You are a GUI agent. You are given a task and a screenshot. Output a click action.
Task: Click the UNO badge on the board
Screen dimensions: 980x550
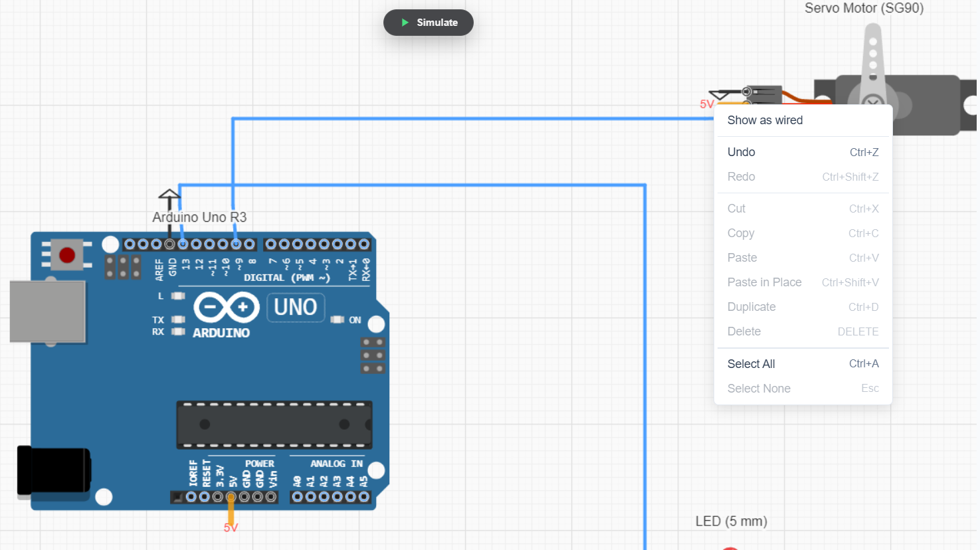coord(296,308)
